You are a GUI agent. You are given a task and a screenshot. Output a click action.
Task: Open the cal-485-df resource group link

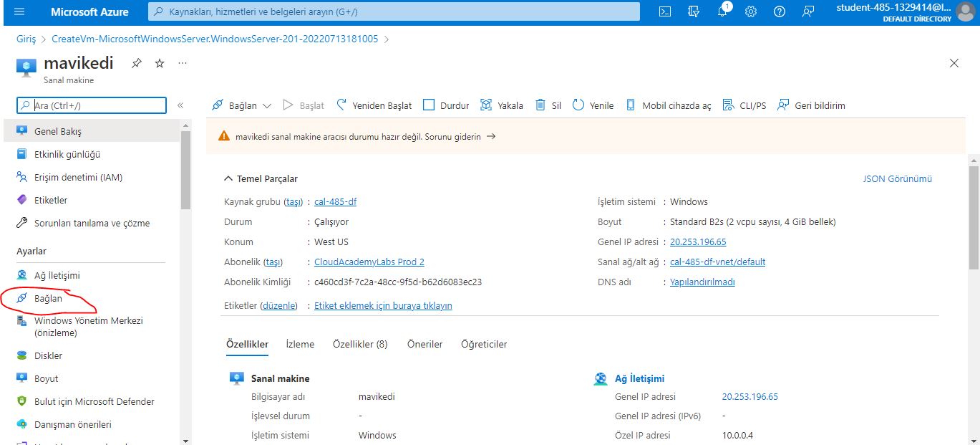pyautogui.click(x=335, y=201)
